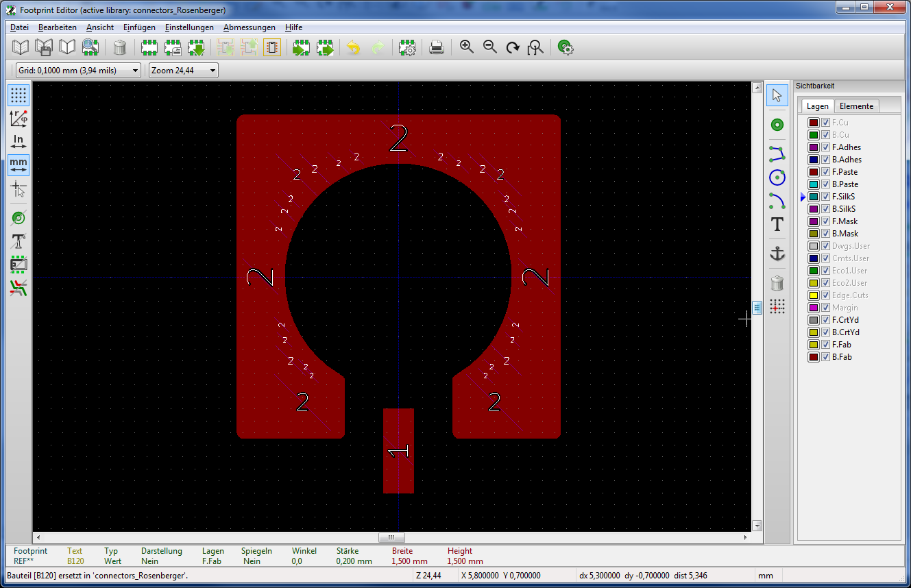
Task: Click the Export footprint icon
Action: (x=324, y=47)
